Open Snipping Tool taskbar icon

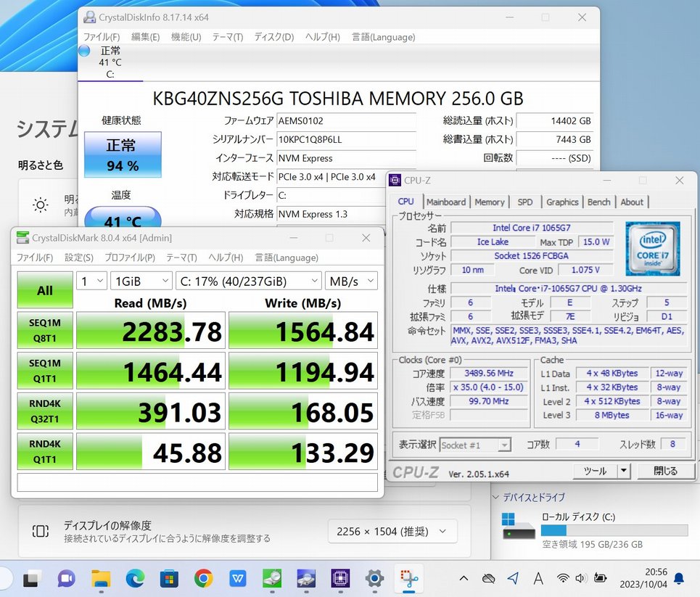[x=408, y=579]
